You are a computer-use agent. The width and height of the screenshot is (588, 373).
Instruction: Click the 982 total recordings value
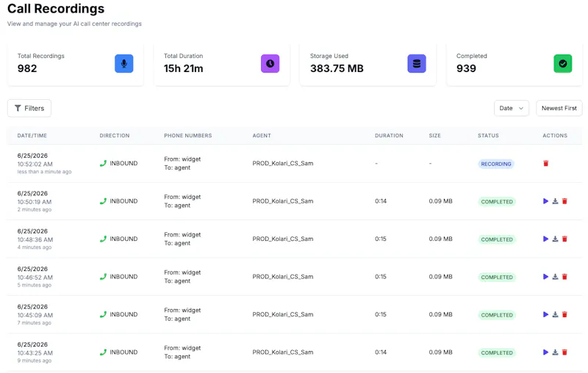click(x=27, y=68)
